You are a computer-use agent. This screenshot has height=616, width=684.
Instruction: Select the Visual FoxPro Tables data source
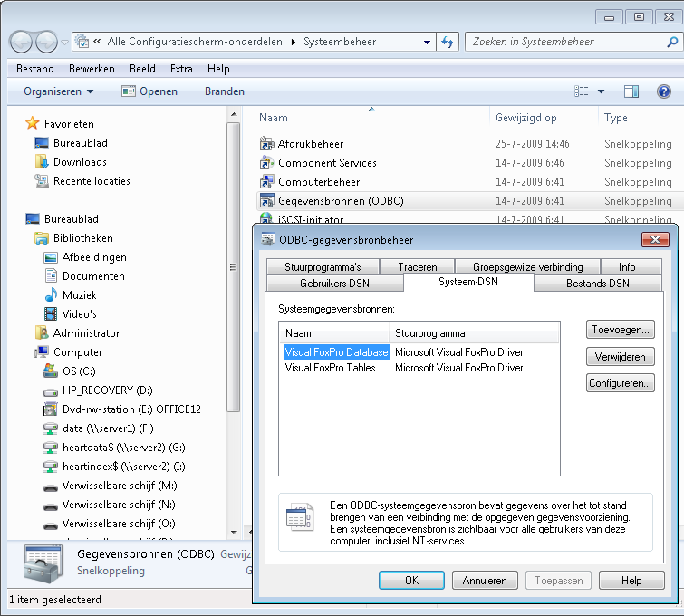(x=330, y=368)
